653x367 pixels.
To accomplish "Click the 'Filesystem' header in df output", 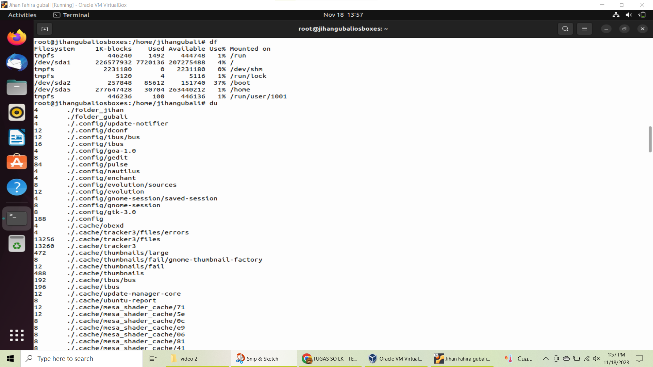I will 55,49.
